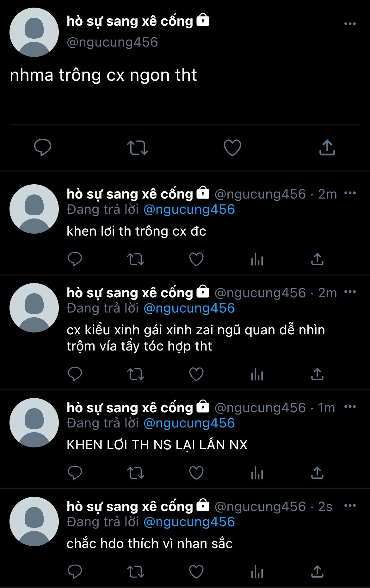Like the reply "KHEN LƠI TH NS LẠI LẦN NX"
This screenshot has width=370, height=588.
coord(196,473)
